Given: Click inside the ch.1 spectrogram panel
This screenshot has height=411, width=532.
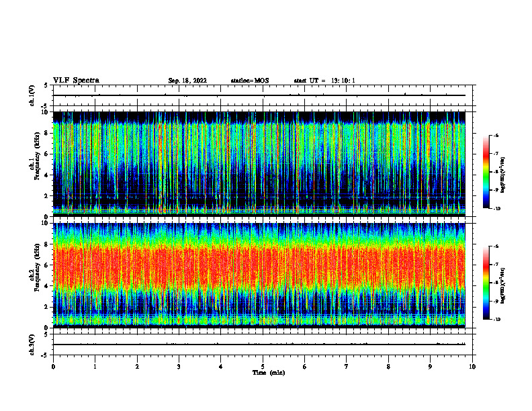Looking at the screenshot, I should [x=259, y=164].
